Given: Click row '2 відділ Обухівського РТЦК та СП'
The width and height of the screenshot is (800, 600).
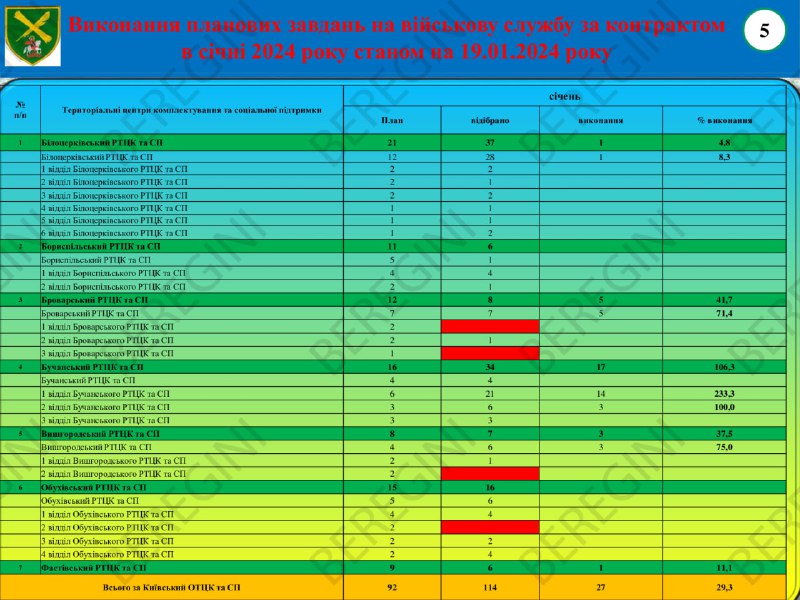Looking at the screenshot, I should coord(393,527).
